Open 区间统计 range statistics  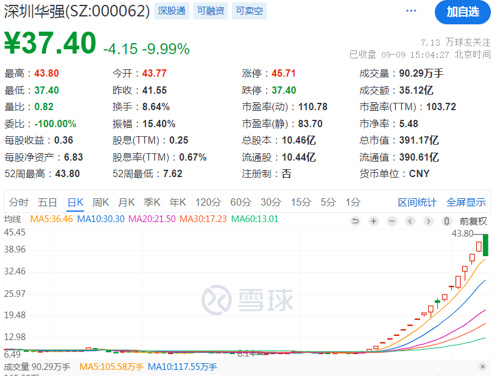pyautogui.click(x=417, y=202)
